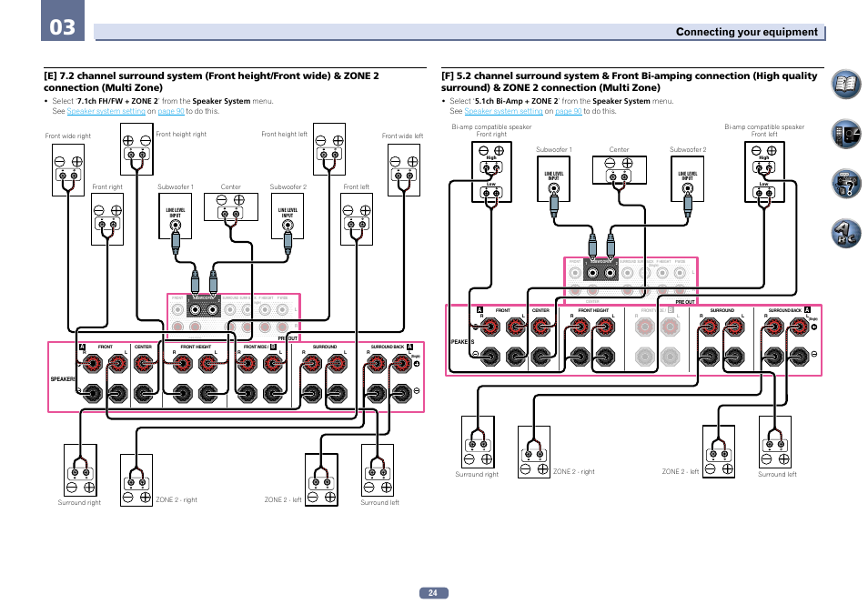
Task: Click 'ZONE 2 - right' label in diagram F
Action: pyautogui.click(x=574, y=472)
